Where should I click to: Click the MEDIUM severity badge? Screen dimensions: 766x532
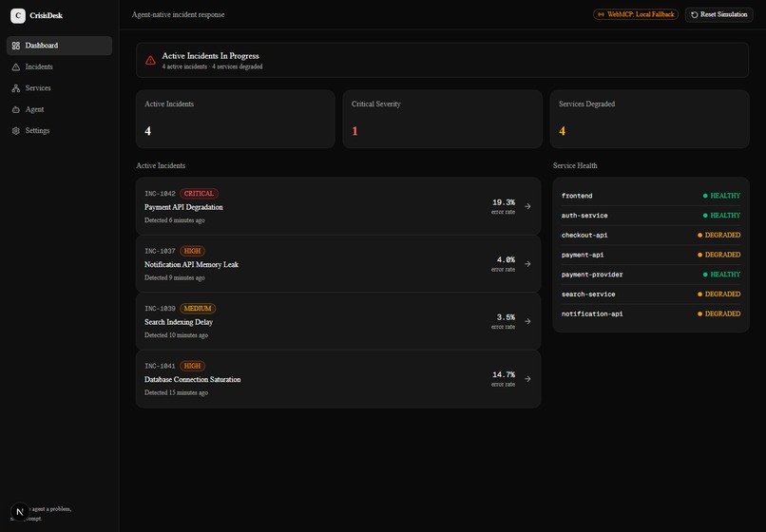coord(198,308)
